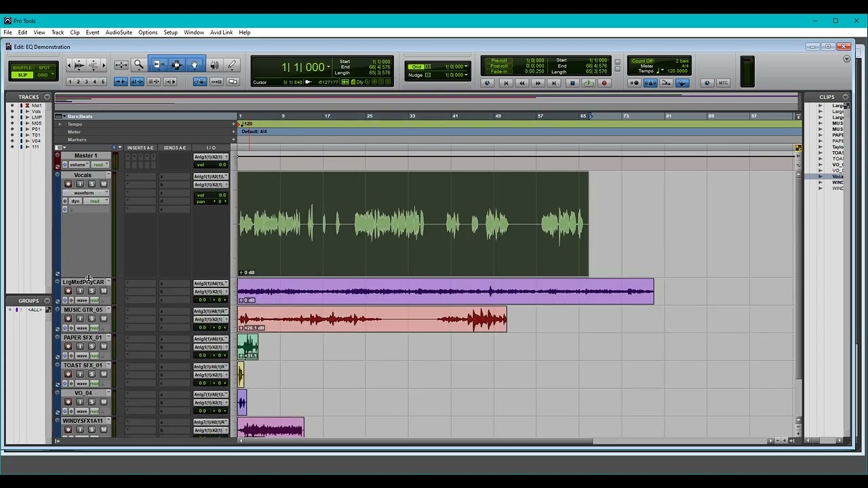
Task: Click the Online transport button
Action: click(488, 83)
